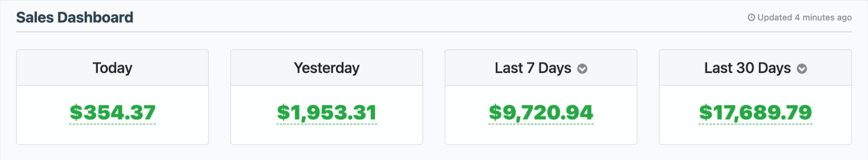Click the Sales Dashboard heading

(75, 17)
